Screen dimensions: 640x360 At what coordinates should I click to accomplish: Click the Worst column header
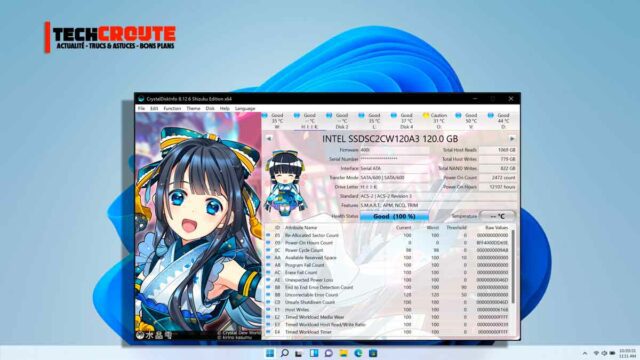[432, 227]
